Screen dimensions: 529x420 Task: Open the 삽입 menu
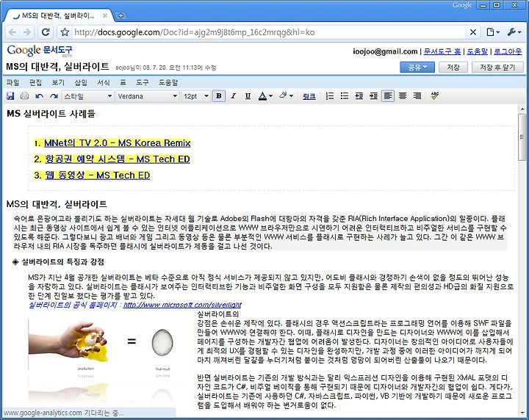[x=81, y=82]
